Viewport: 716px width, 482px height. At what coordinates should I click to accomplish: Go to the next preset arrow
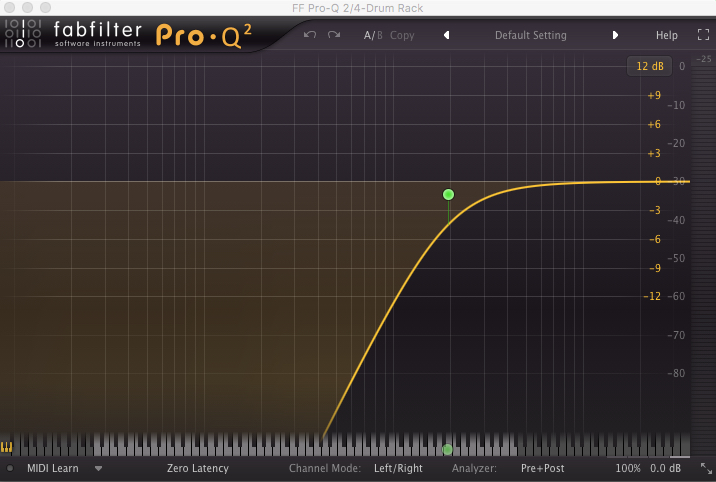coord(615,35)
